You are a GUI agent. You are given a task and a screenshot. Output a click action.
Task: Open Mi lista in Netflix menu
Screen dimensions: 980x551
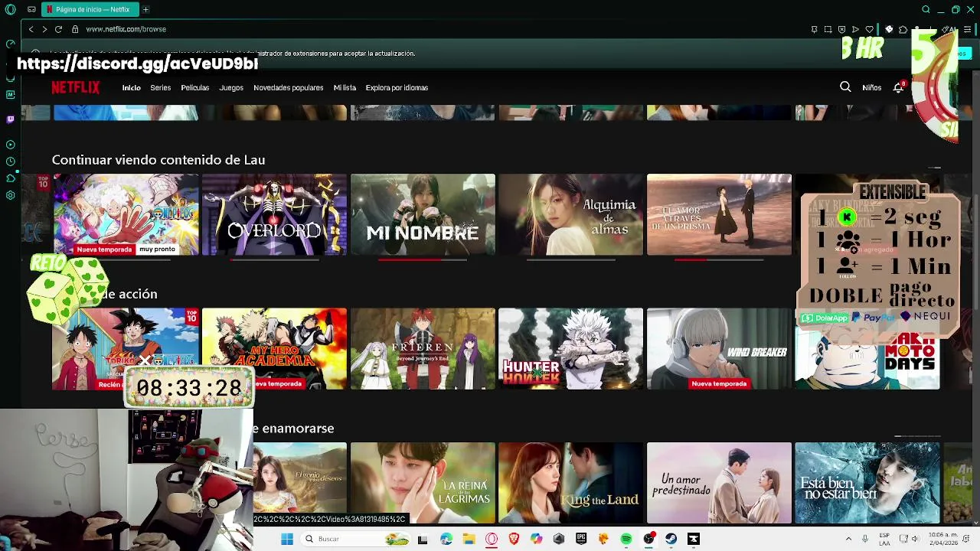tap(345, 87)
